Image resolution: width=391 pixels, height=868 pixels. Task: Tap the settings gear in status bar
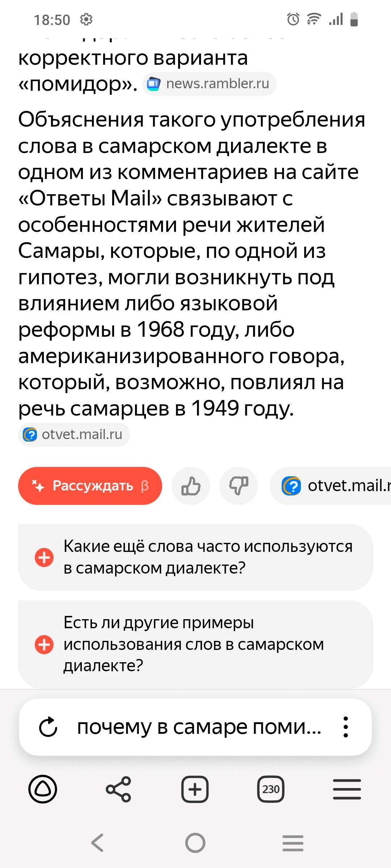86,19
